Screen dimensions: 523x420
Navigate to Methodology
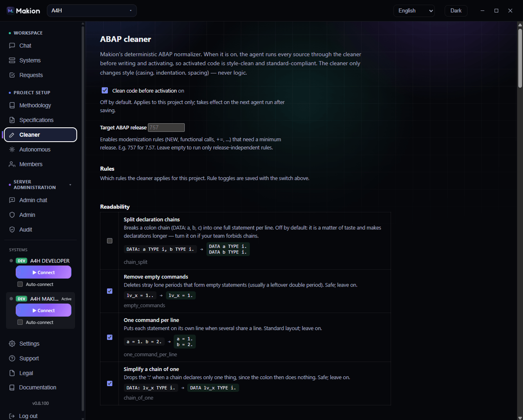tap(40, 105)
